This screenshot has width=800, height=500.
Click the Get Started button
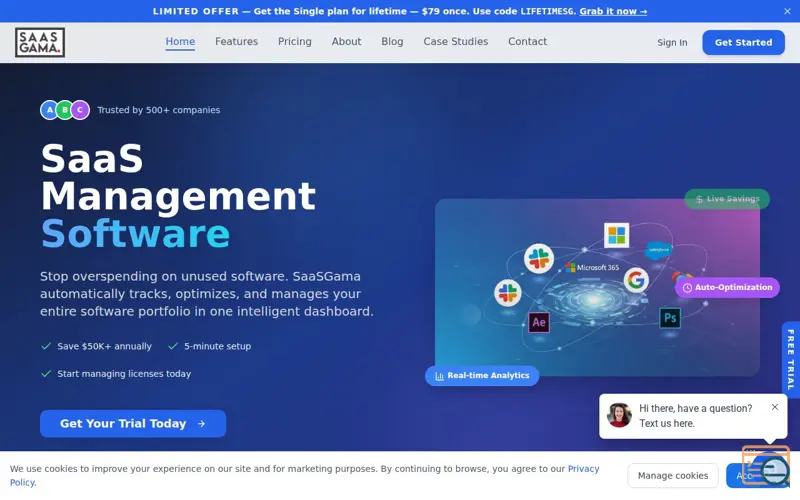pos(743,42)
